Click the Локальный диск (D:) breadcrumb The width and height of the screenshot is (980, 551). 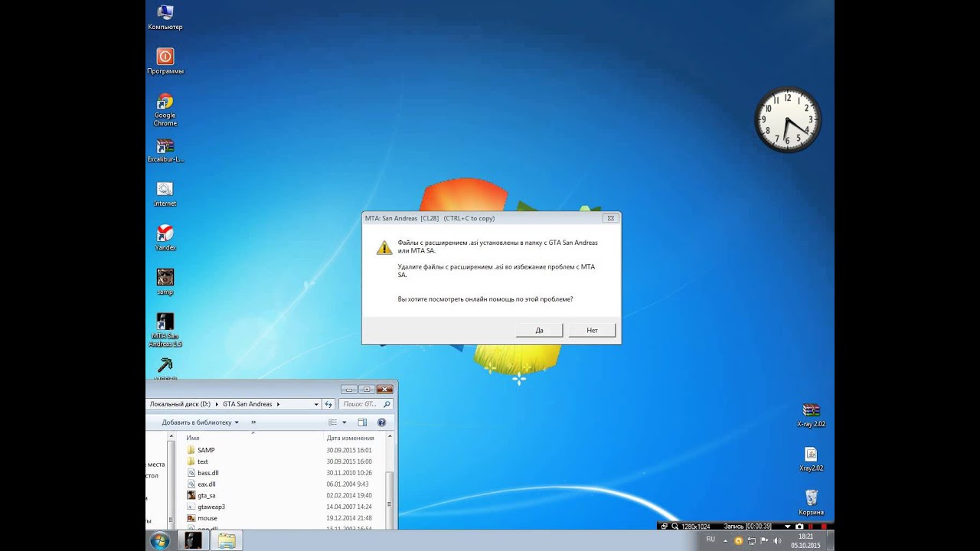point(180,404)
